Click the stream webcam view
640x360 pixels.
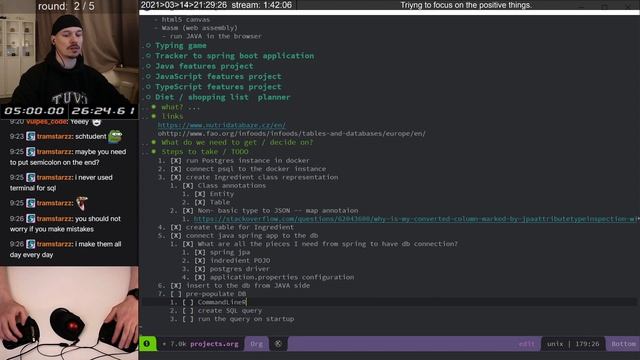[x=69, y=52]
